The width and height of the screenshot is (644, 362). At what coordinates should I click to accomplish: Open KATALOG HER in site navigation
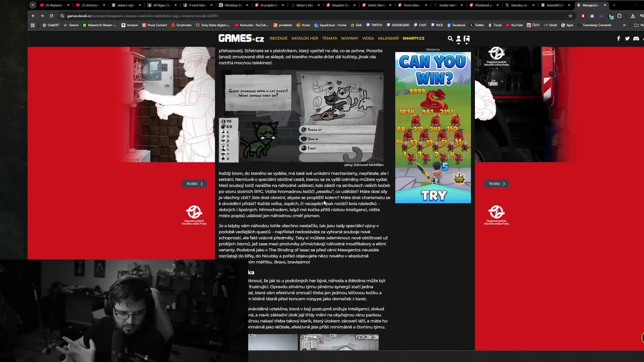coord(305,38)
